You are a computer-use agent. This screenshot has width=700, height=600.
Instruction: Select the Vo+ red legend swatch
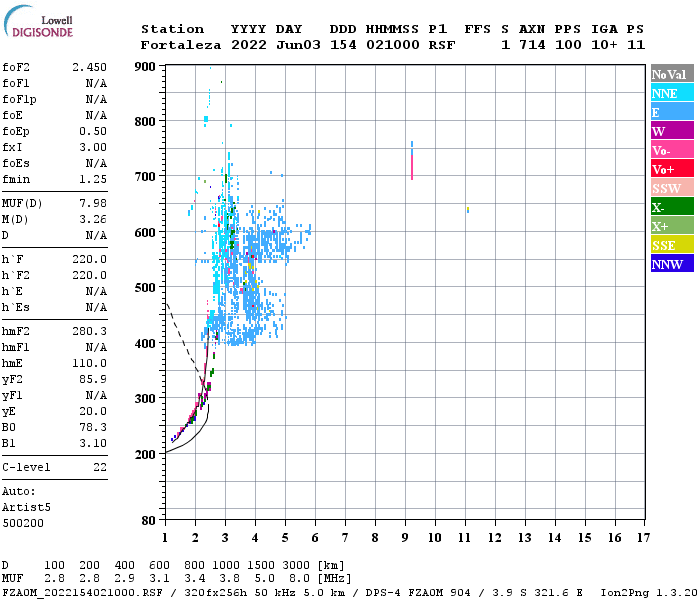tap(672, 169)
